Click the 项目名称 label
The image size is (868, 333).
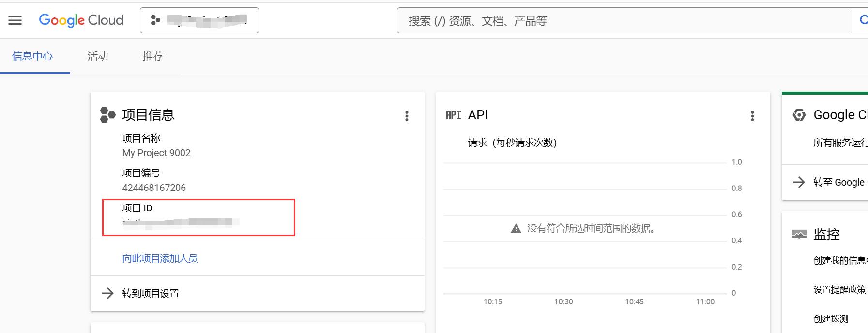tap(141, 138)
